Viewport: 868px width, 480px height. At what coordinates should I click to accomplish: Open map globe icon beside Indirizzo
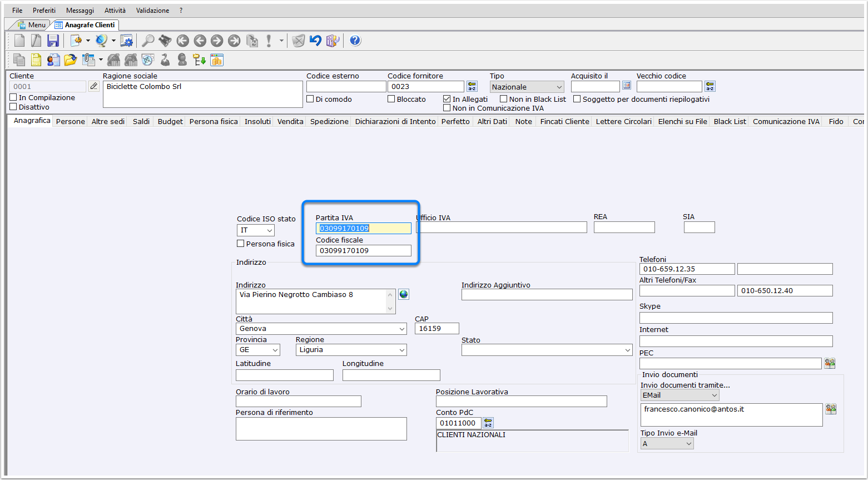coord(404,294)
